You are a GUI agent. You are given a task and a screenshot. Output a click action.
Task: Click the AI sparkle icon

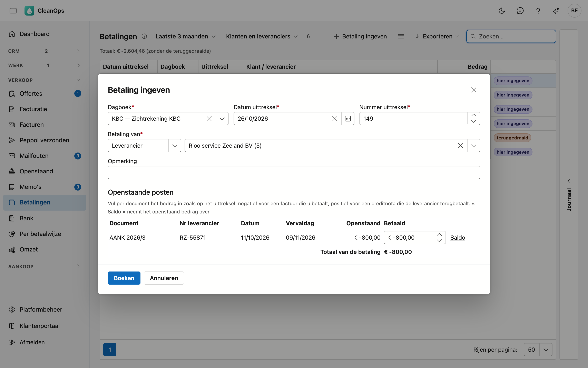tap(556, 10)
